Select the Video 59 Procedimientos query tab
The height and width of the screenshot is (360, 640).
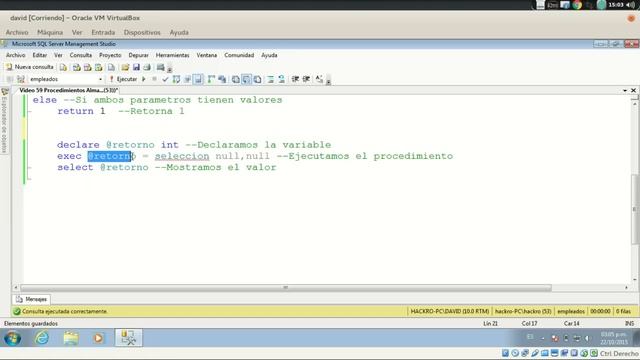69,90
